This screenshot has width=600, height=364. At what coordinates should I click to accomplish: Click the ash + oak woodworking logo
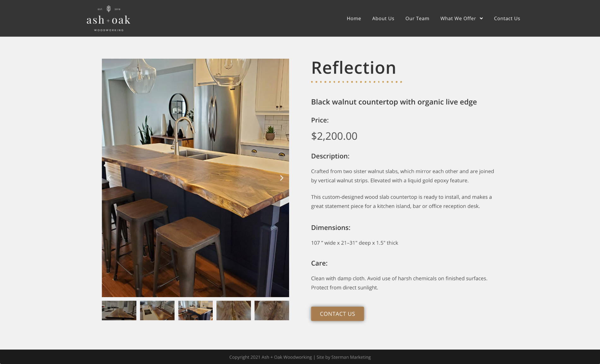click(x=108, y=18)
